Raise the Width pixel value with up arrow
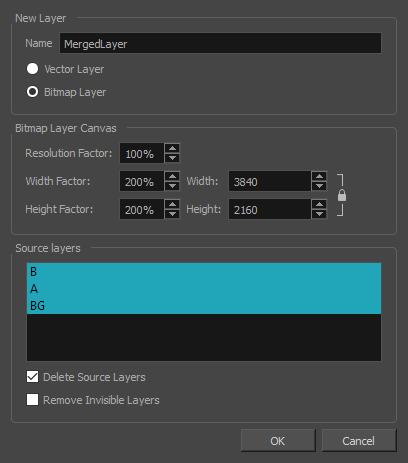408x463 pixels. (x=319, y=176)
